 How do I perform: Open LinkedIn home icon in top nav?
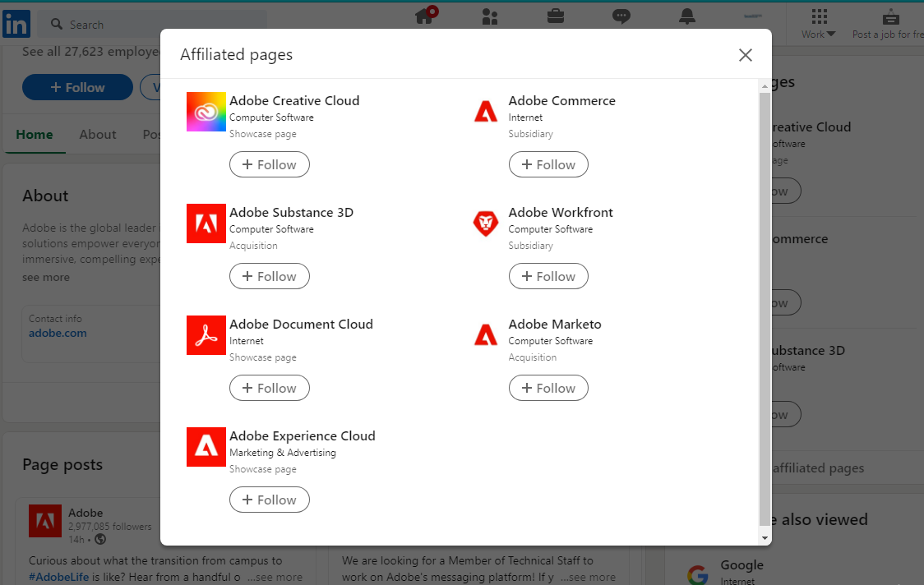tap(424, 16)
